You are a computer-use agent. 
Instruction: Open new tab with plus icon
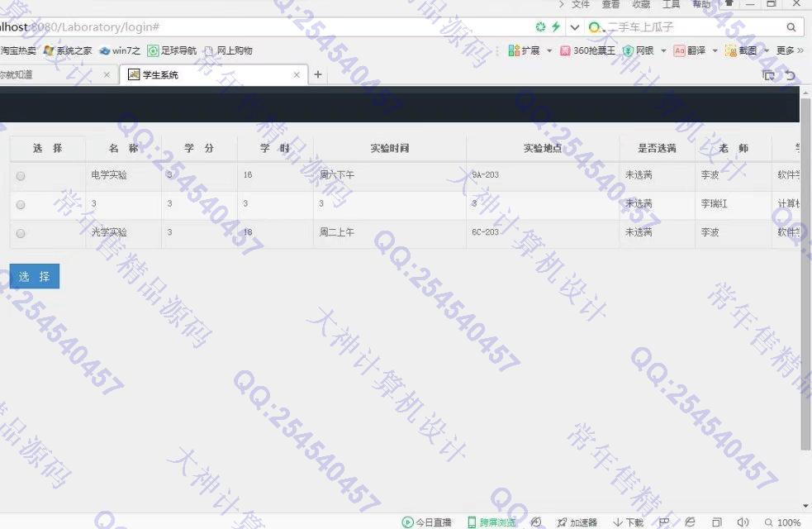coord(318,75)
